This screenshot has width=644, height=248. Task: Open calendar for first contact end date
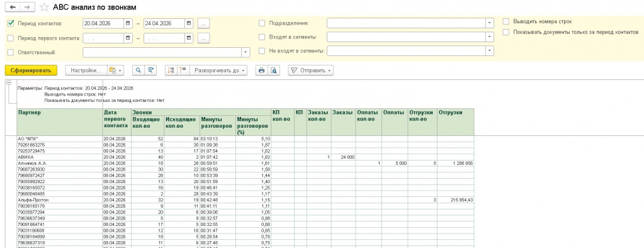click(x=188, y=38)
